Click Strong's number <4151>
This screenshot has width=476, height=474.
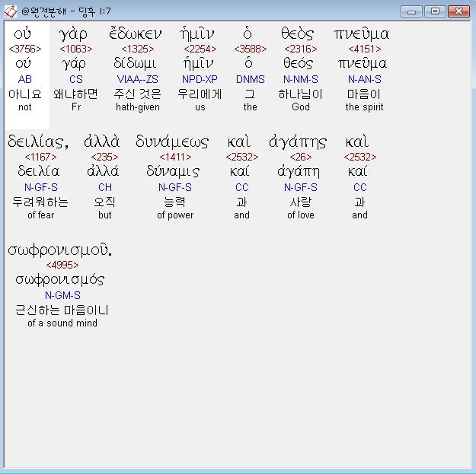pyautogui.click(x=364, y=49)
